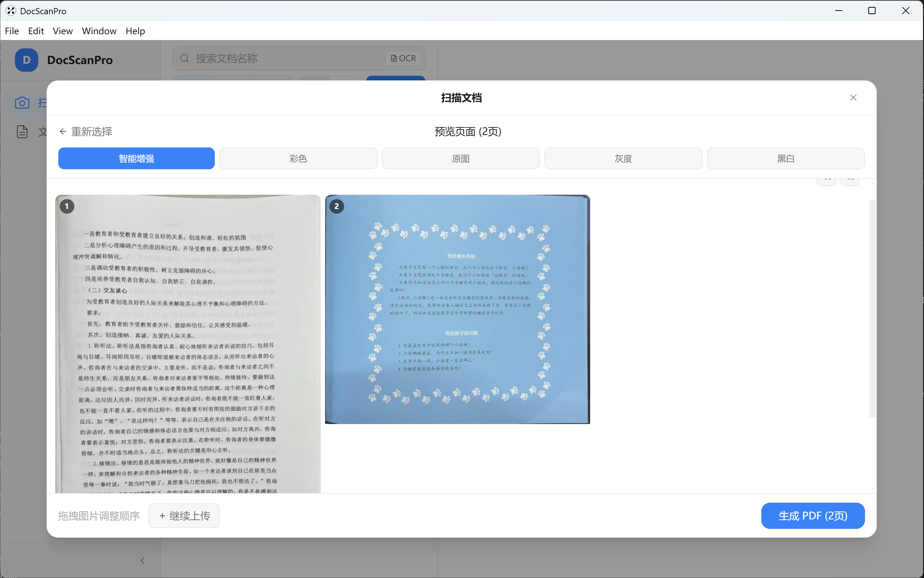Open the View menu
The width and height of the screenshot is (924, 578).
pos(62,31)
